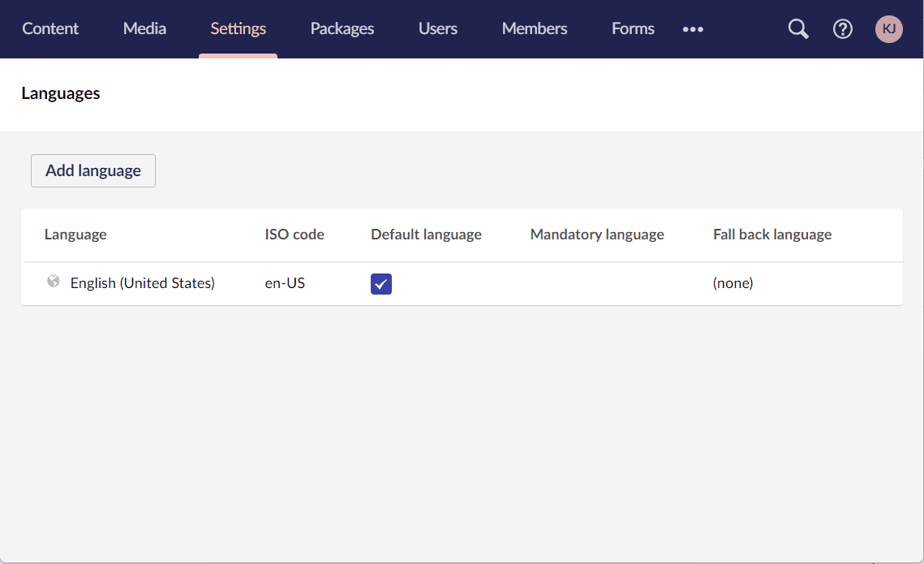
Task: Click the Mandatory language column header
Action: point(597,234)
